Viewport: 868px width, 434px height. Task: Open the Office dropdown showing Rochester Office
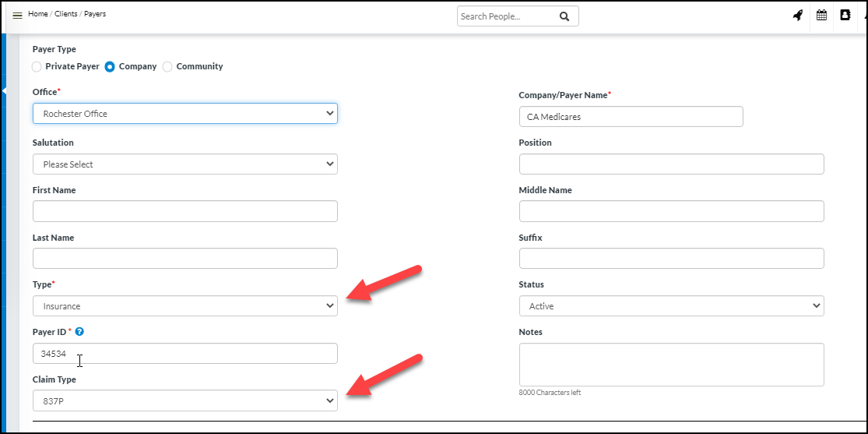[184, 114]
